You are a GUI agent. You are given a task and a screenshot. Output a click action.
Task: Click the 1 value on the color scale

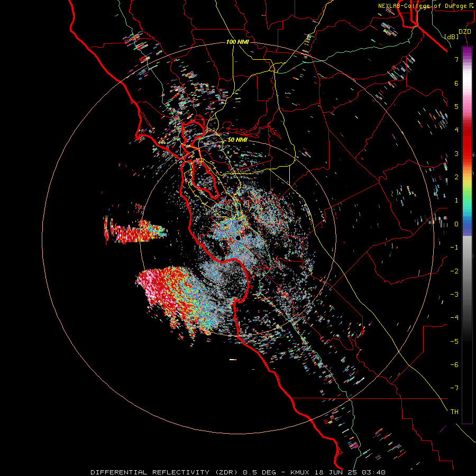click(456, 200)
